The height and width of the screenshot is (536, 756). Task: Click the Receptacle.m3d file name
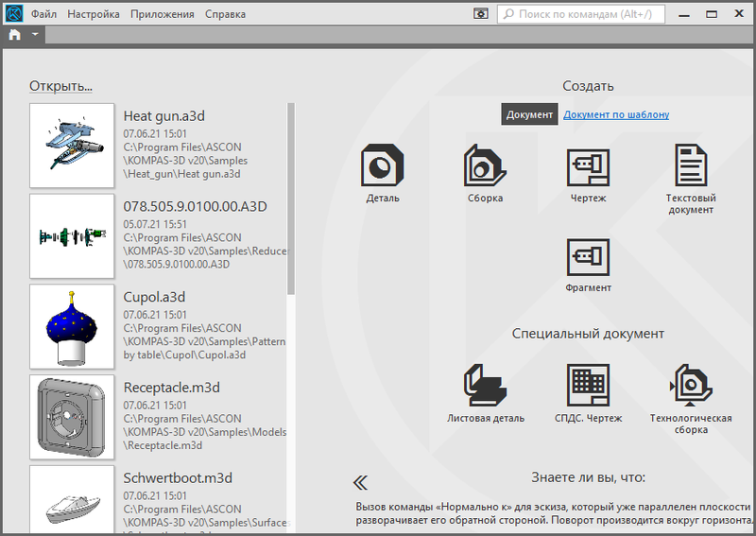pyautogui.click(x=172, y=388)
